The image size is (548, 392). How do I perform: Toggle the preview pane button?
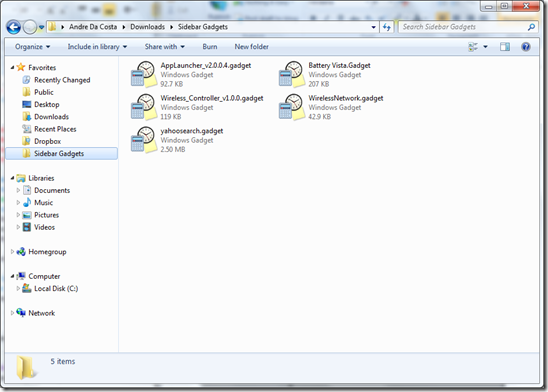505,47
